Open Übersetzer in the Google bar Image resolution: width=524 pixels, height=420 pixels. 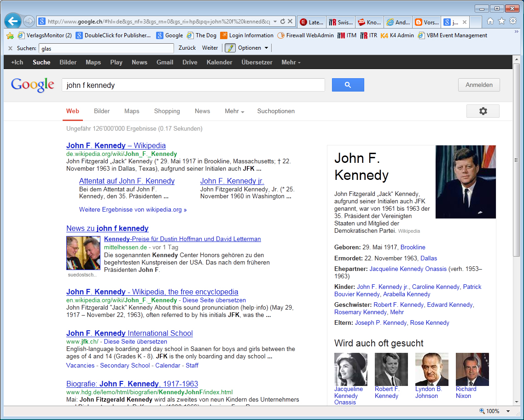pyautogui.click(x=256, y=63)
